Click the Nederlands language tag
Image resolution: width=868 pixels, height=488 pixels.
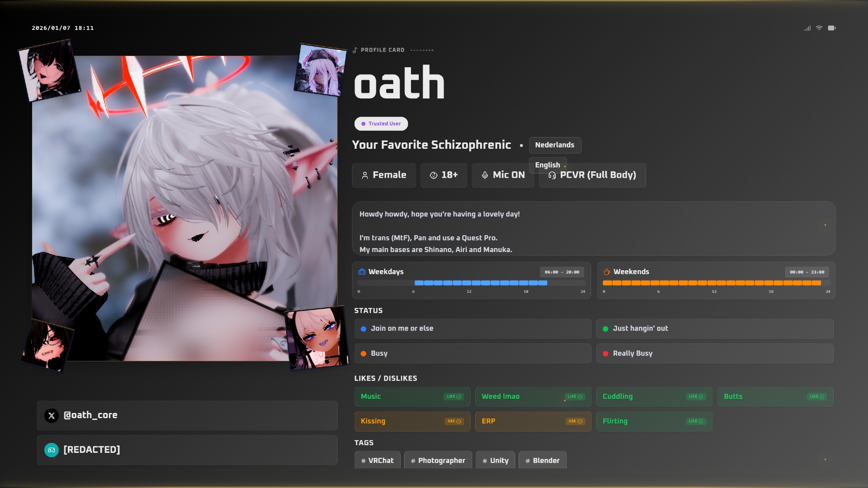(555, 145)
